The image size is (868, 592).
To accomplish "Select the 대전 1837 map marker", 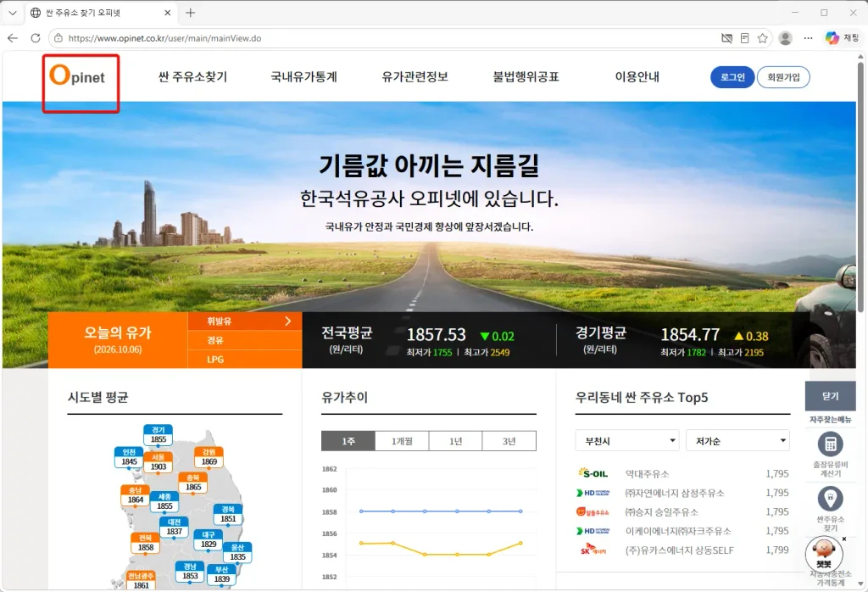I will [x=174, y=527].
